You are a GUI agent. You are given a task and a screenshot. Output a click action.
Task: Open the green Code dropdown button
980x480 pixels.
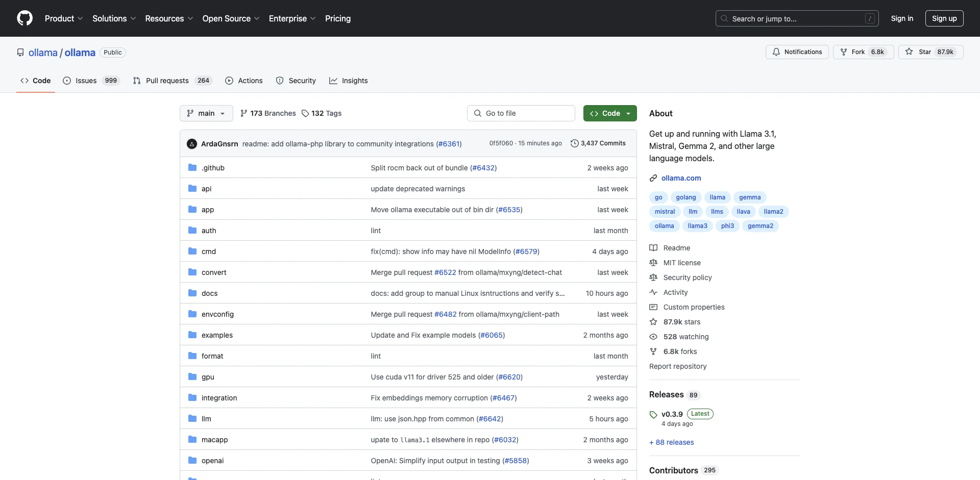point(610,113)
